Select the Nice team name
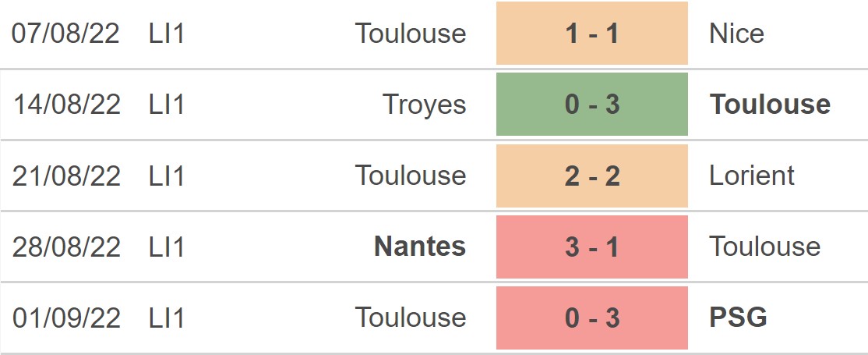Viewport: 868px width, 355px height. coord(736,34)
